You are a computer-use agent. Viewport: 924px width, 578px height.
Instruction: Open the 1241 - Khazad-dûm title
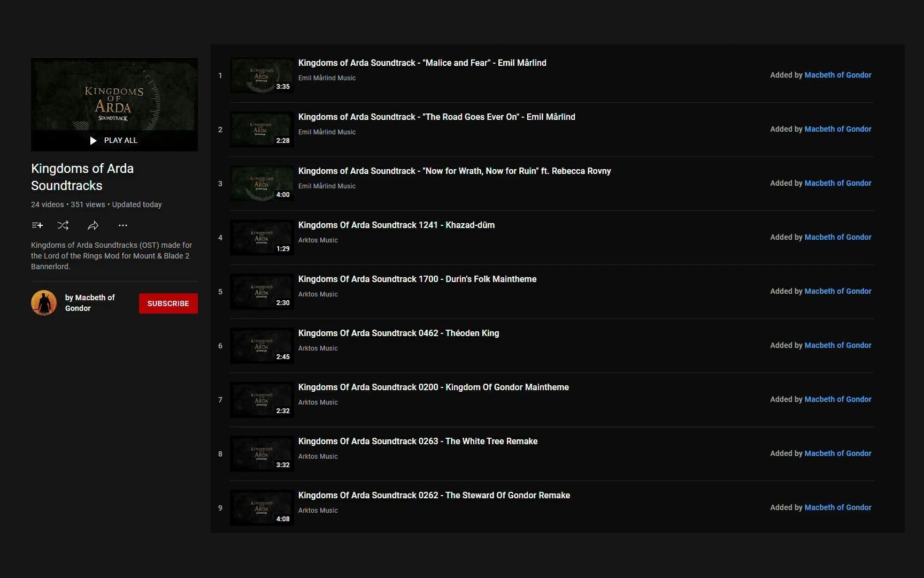396,225
